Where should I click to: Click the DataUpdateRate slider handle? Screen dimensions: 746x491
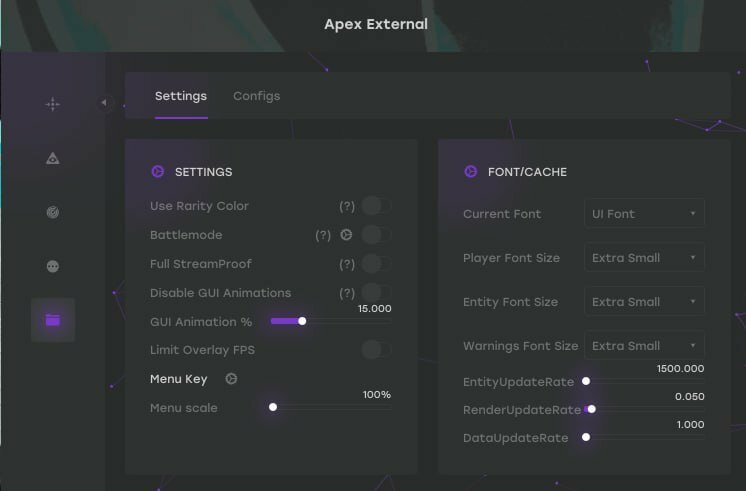click(x=586, y=437)
